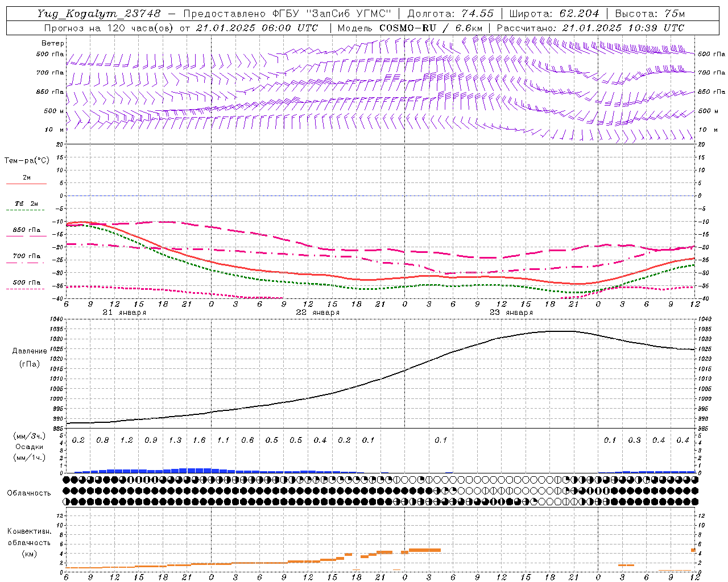Click the (км) unit label
Screen dimensions: 728x582
pos(29,553)
